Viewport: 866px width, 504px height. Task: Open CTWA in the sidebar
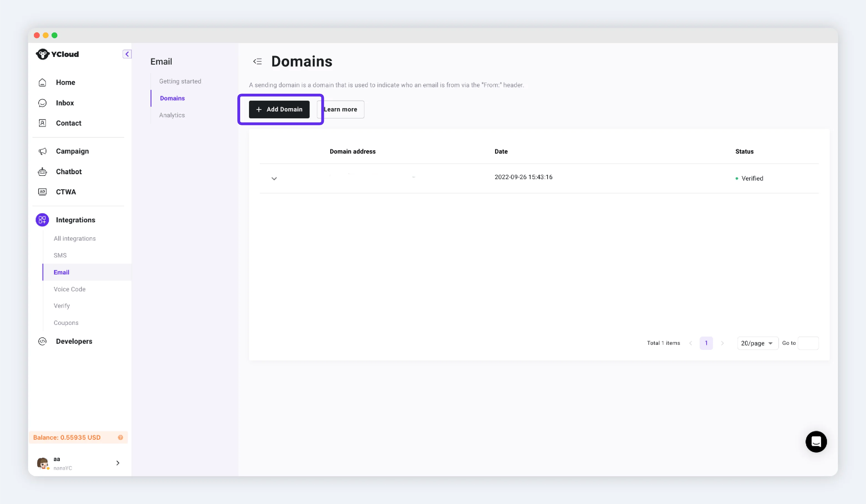66,192
